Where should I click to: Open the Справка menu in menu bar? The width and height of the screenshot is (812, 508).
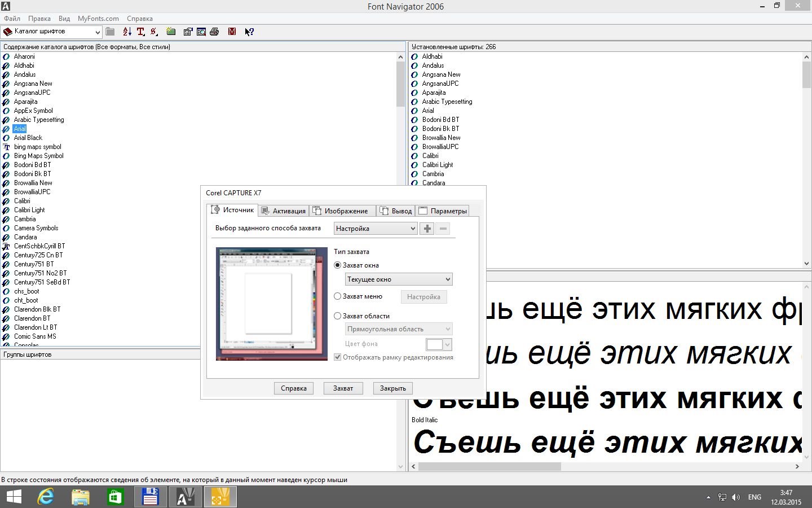(x=139, y=19)
